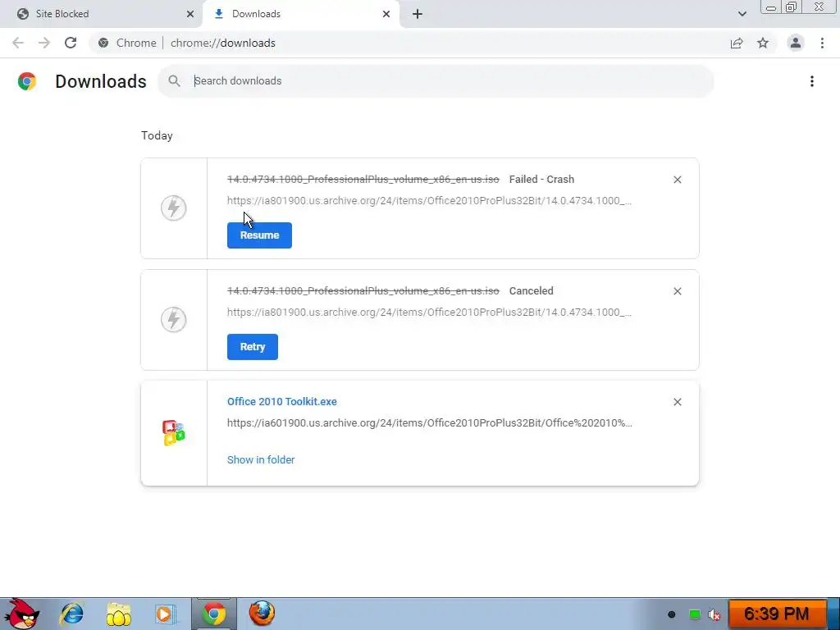The height and width of the screenshot is (630, 840).
Task: Bookmark this page with the star icon
Action: (763, 43)
